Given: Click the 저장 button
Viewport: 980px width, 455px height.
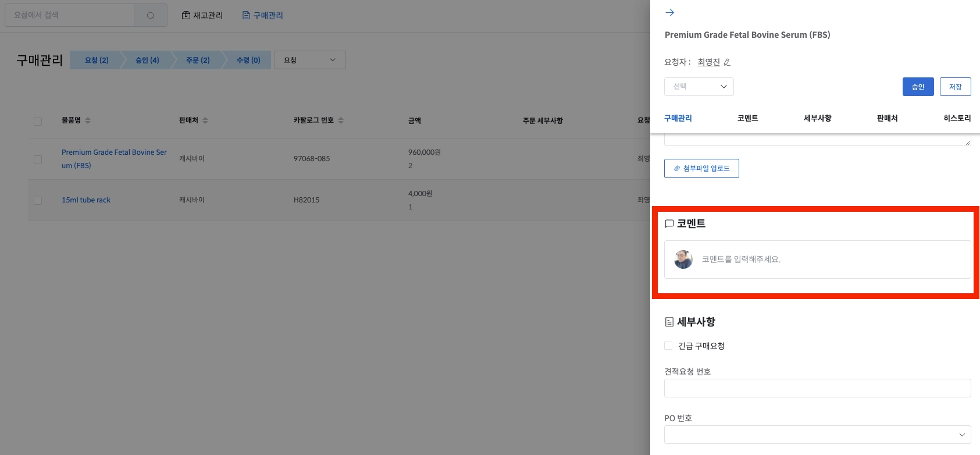Looking at the screenshot, I should [956, 87].
